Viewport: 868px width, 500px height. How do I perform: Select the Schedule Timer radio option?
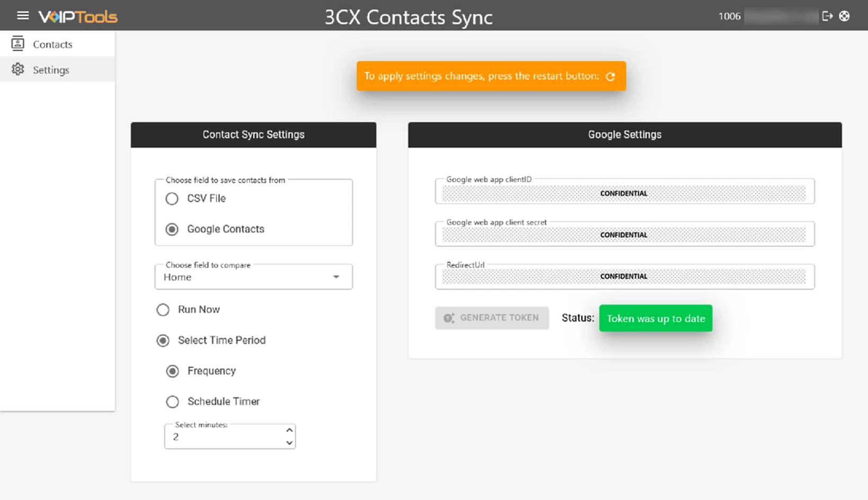point(172,402)
